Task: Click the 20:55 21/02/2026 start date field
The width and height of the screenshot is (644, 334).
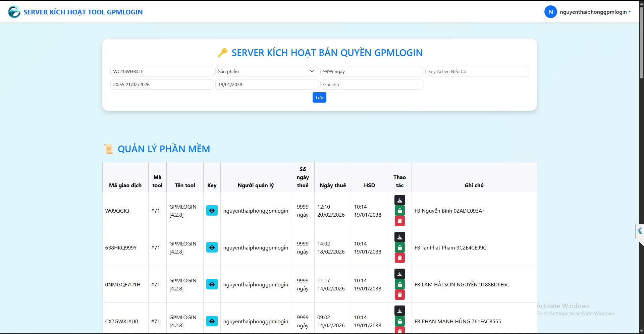Action: point(162,85)
